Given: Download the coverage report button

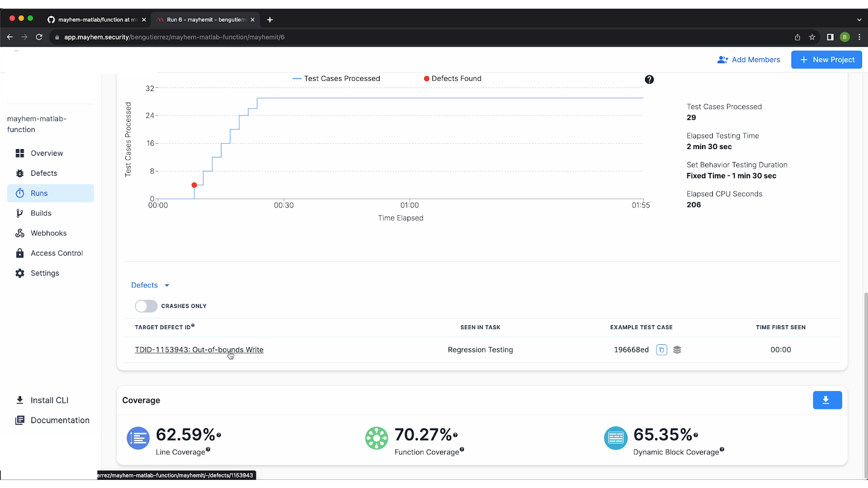Looking at the screenshot, I should tap(827, 400).
